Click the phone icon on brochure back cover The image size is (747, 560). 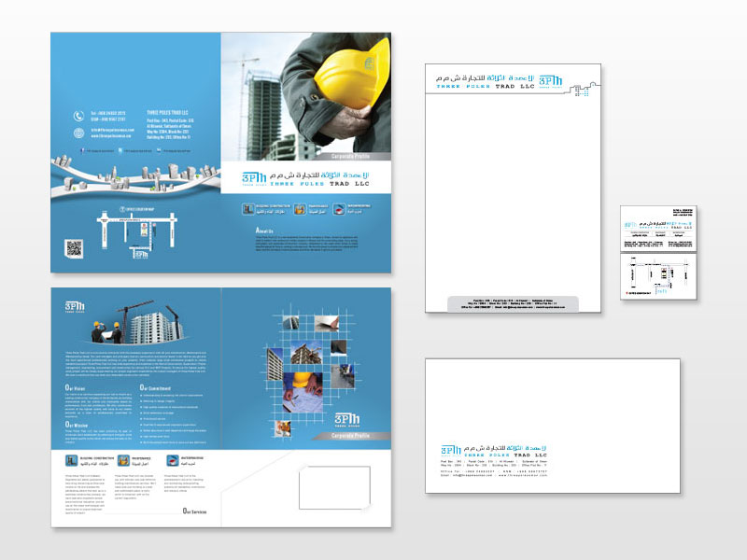(x=78, y=116)
